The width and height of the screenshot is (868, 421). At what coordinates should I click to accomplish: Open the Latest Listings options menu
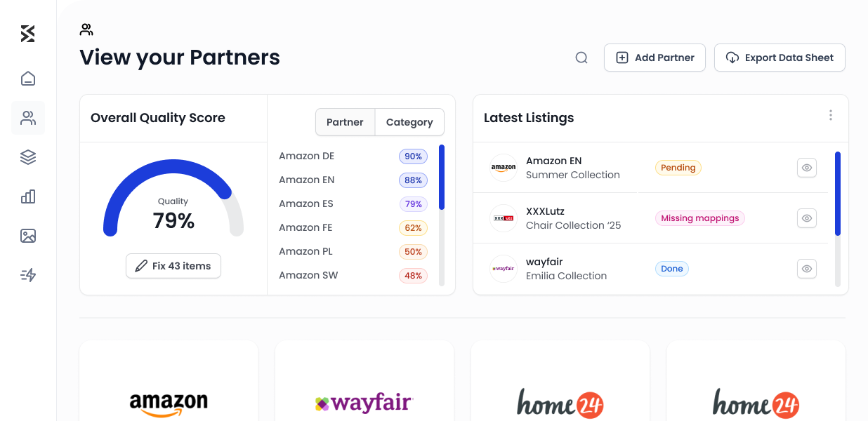click(x=831, y=115)
